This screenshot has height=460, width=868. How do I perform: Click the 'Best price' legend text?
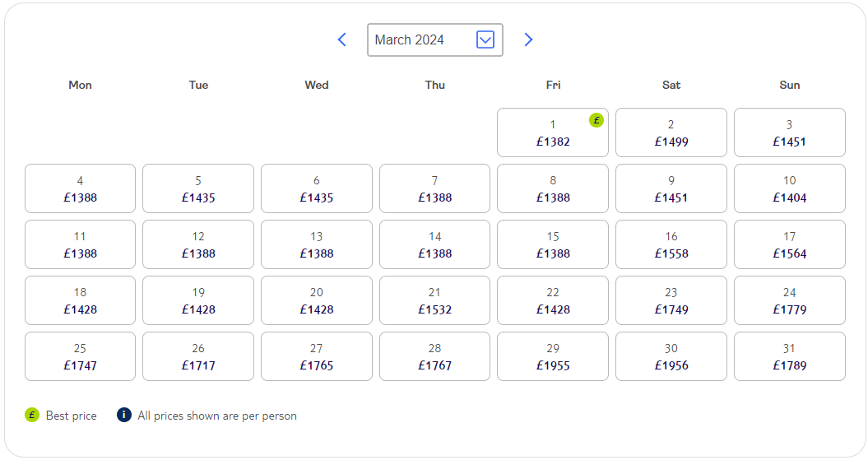click(71, 416)
